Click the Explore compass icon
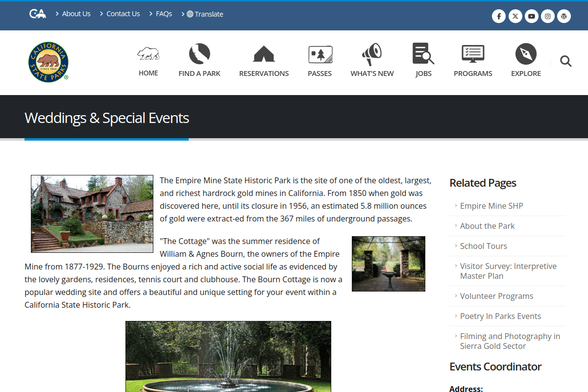This screenshot has height=392, width=588. click(x=526, y=53)
